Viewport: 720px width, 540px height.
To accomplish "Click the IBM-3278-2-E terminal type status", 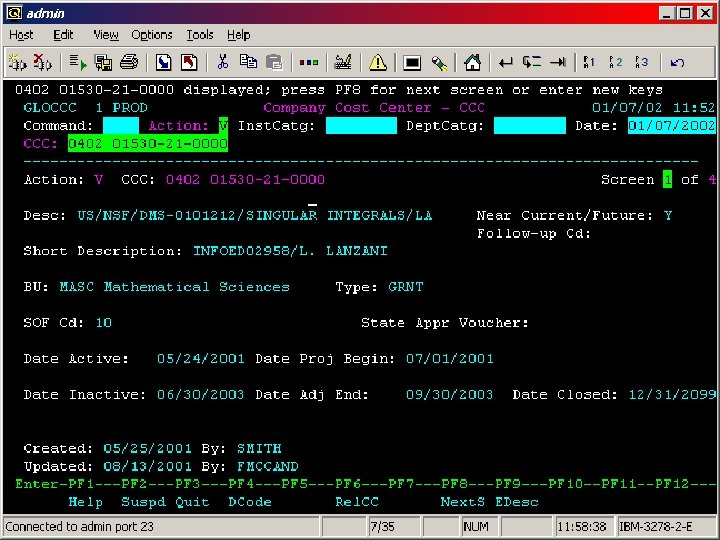I will (x=656, y=527).
